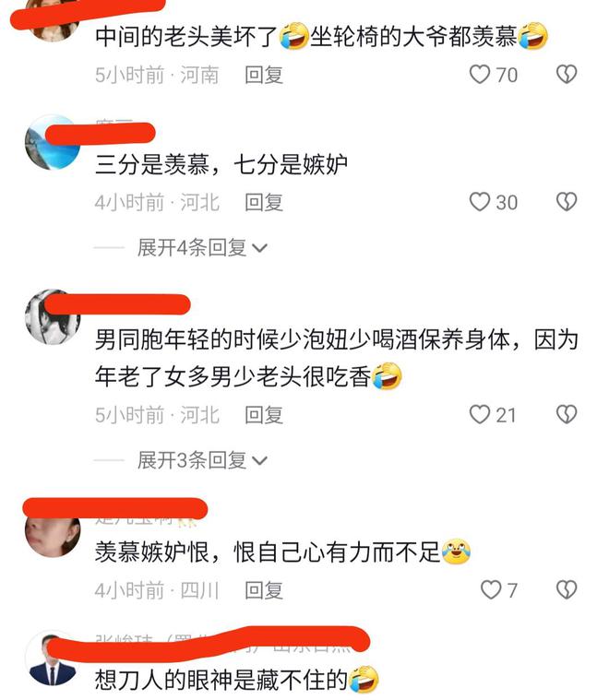This screenshot has height=700, width=609.
Task: Open black-and-white avatar of 河北 commenter
Action: (x=53, y=317)
